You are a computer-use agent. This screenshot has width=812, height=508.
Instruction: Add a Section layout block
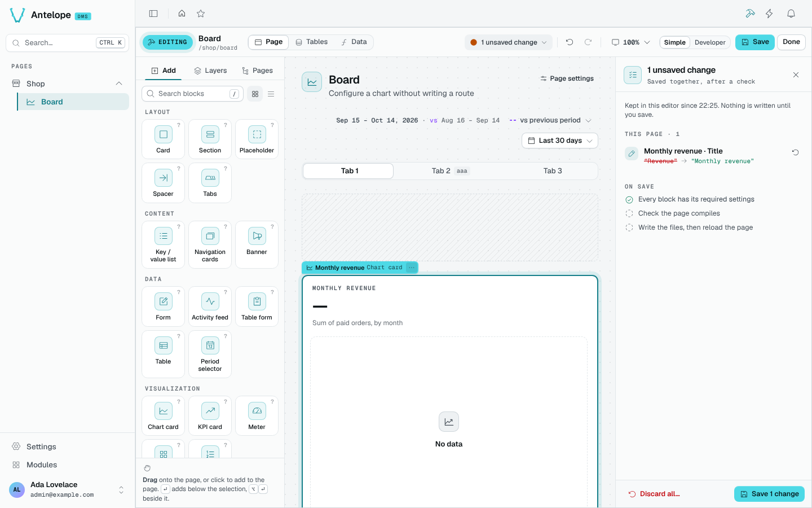coord(210,139)
